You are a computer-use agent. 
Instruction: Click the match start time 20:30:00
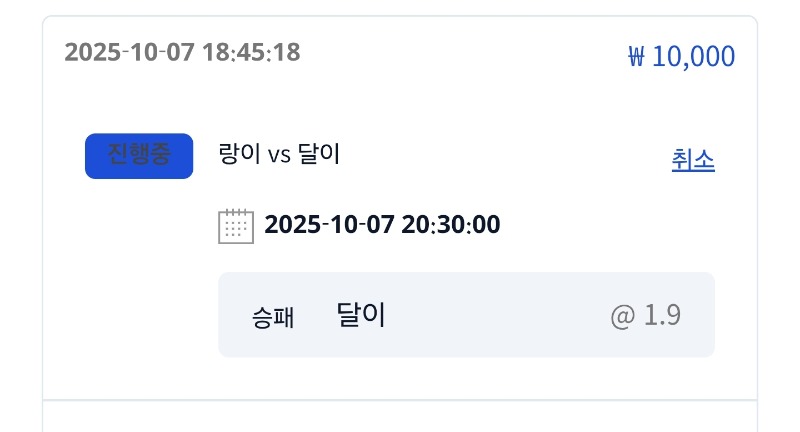click(451, 225)
